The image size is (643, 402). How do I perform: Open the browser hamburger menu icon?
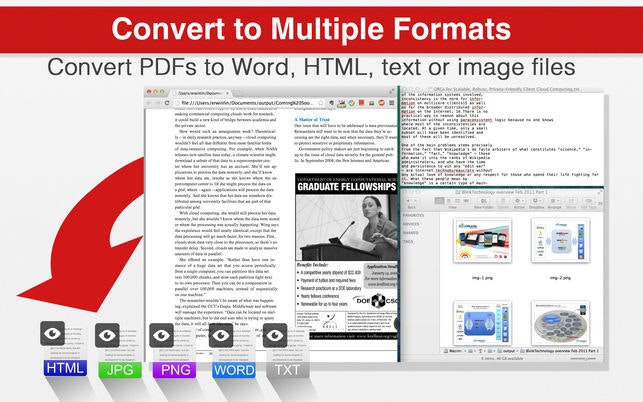(392, 103)
